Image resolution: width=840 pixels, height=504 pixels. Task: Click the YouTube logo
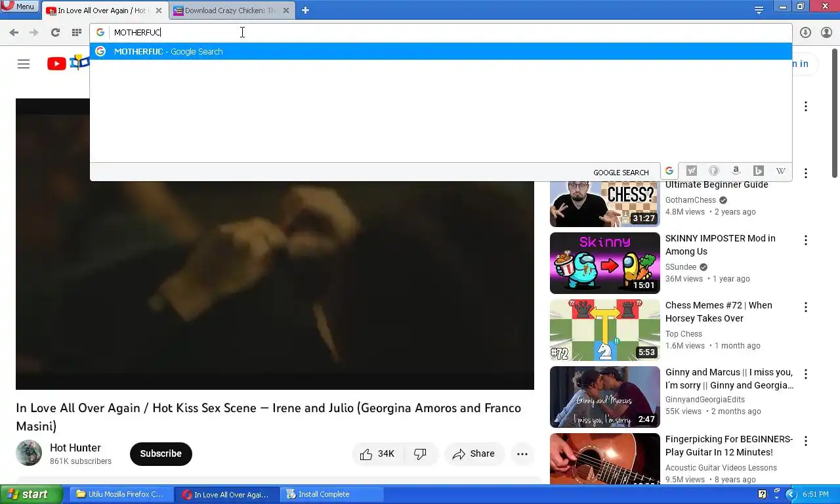[67, 63]
